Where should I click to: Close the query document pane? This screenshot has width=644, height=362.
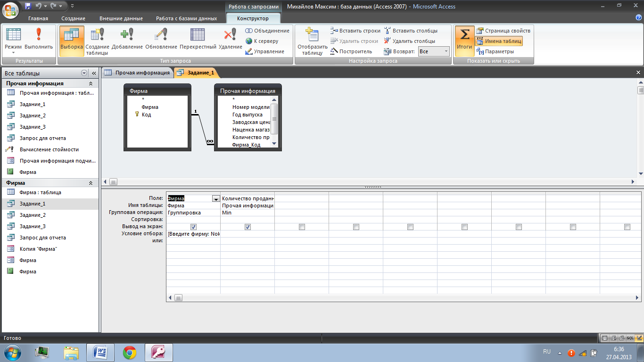pyautogui.click(x=638, y=73)
